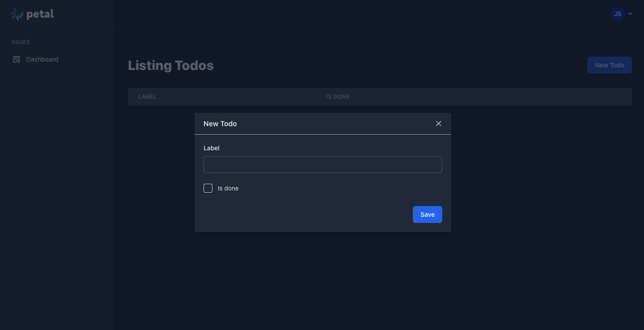Click the Dashboard sidebar icon
This screenshot has height=330, width=644.
16,59
